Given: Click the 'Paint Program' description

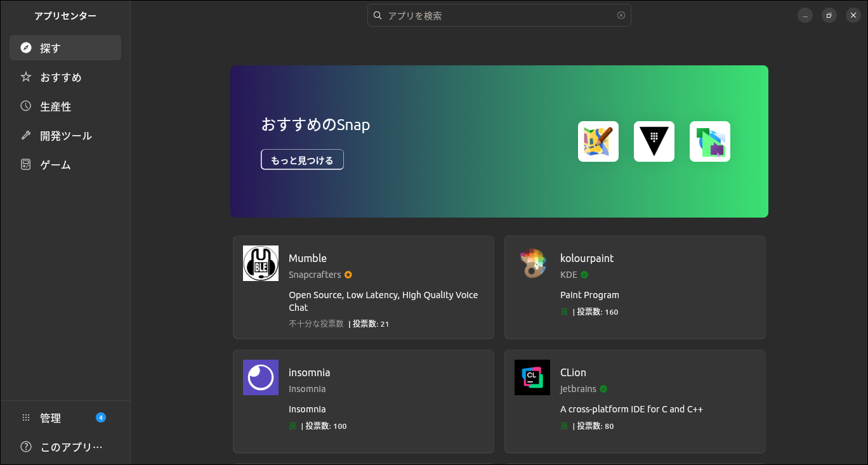Looking at the screenshot, I should (x=589, y=295).
